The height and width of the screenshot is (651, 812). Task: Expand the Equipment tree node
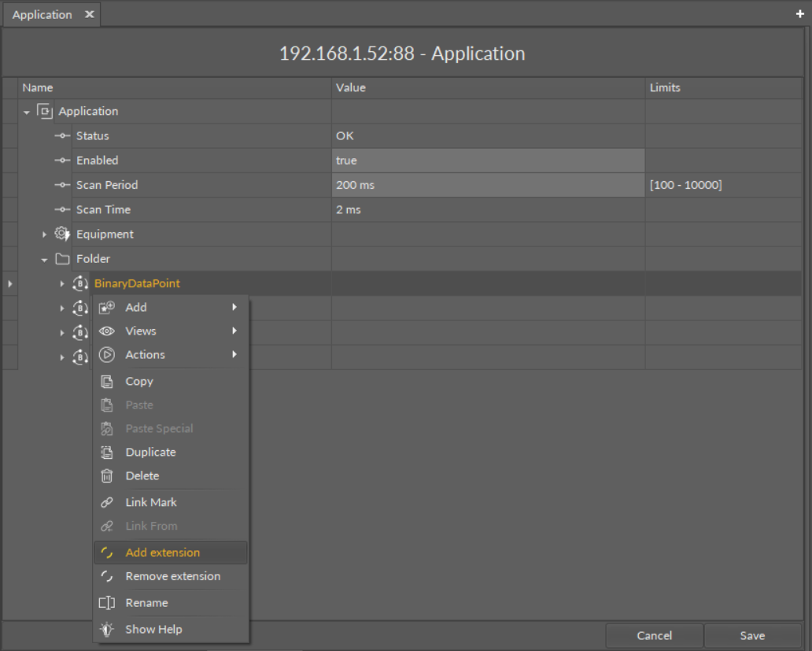point(45,235)
